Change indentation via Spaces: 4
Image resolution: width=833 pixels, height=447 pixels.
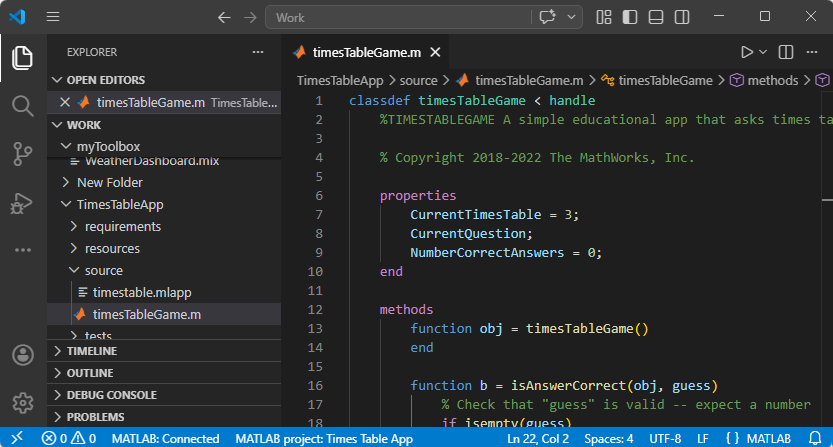(x=609, y=438)
